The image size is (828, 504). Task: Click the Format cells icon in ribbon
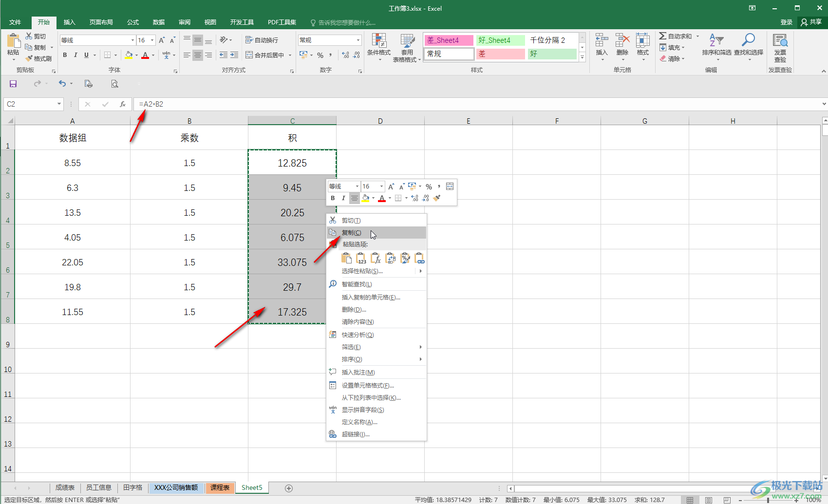click(643, 41)
